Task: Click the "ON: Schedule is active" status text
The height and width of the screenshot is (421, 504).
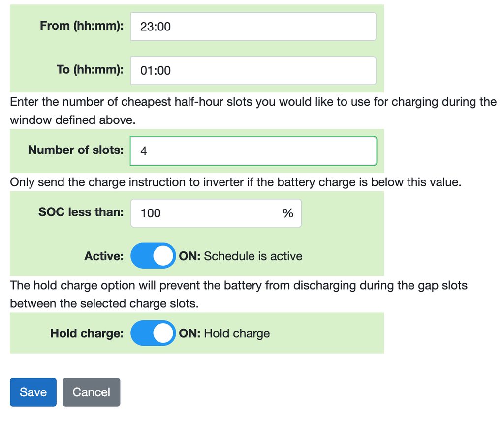Action: tap(241, 256)
